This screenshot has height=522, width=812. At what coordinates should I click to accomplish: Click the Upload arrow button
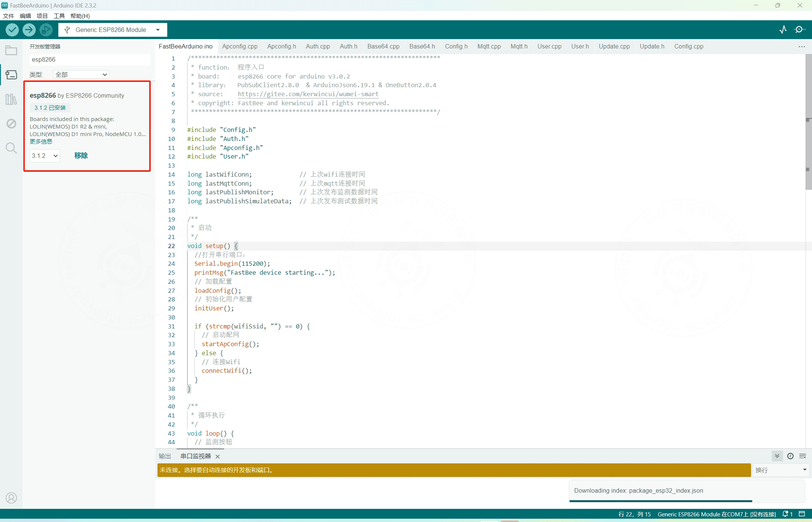click(x=29, y=30)
